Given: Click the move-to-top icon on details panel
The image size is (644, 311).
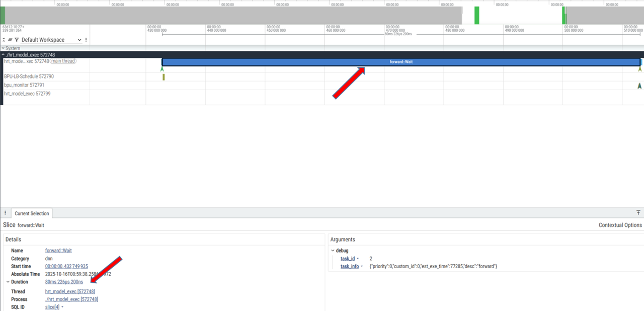Looking at the screenshot, I should click(638, 213).
